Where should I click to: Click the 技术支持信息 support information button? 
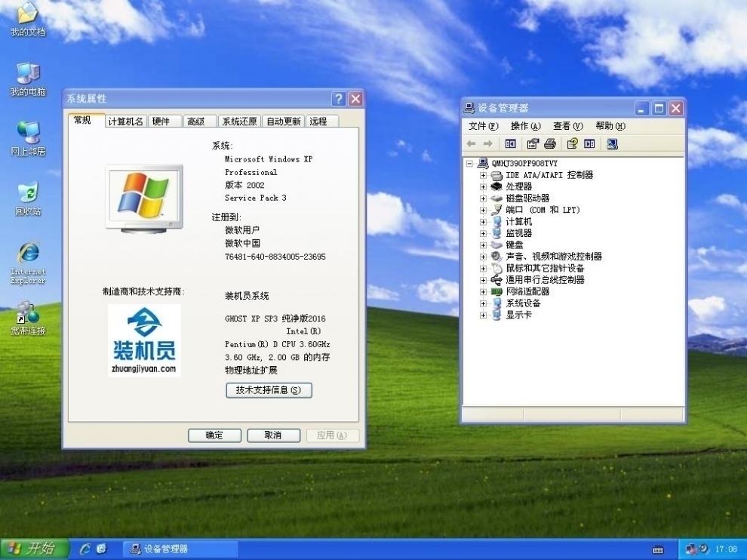pos(269,390)
